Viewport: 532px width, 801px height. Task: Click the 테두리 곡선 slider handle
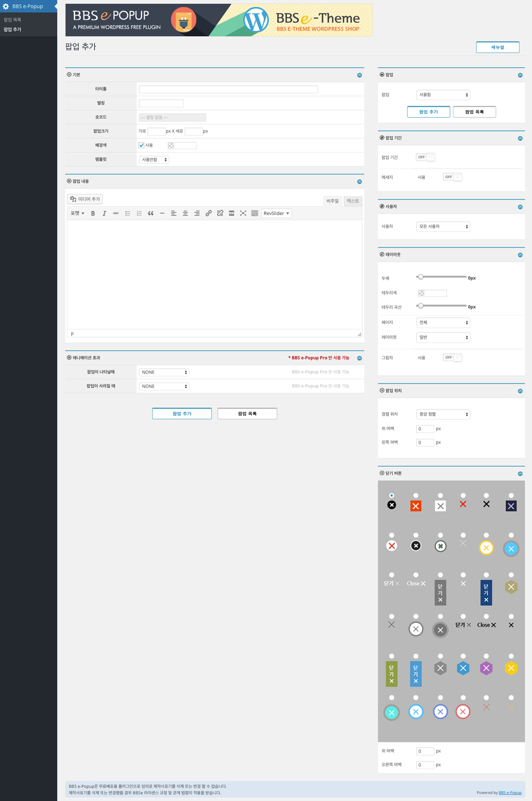(x=421, y=306)
